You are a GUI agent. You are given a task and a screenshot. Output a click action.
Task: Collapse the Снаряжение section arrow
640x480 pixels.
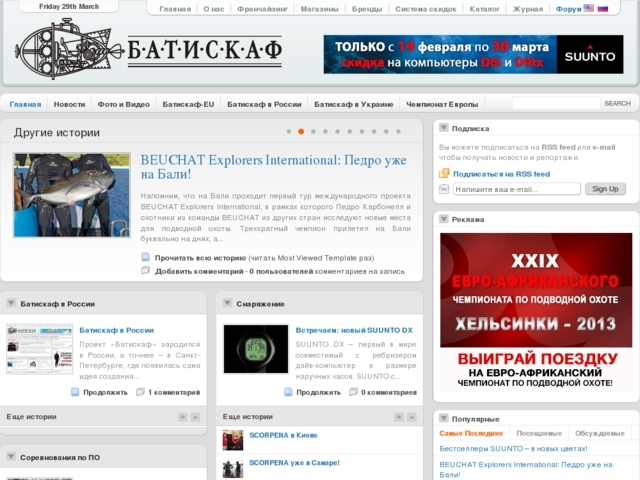227,303
